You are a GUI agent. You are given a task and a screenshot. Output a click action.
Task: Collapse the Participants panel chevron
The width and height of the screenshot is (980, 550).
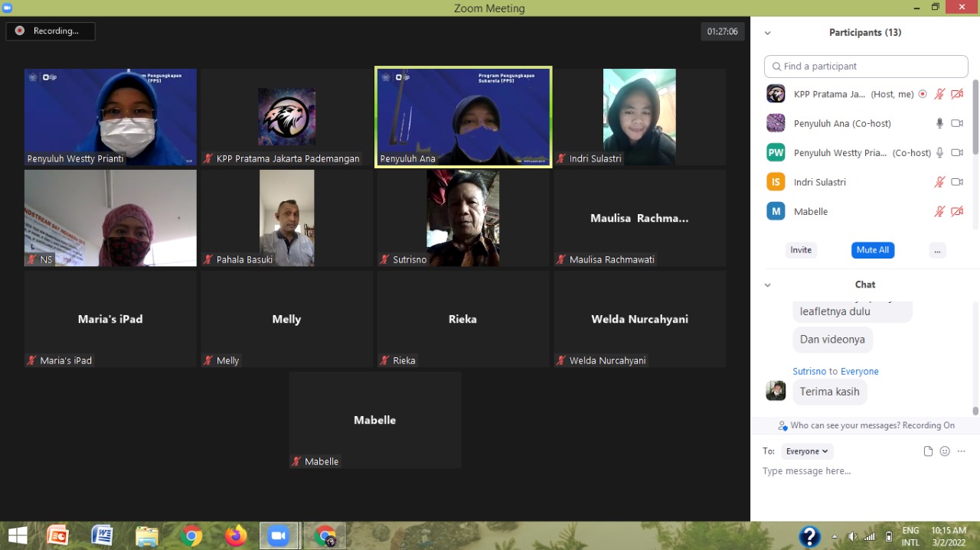(768, 33)
